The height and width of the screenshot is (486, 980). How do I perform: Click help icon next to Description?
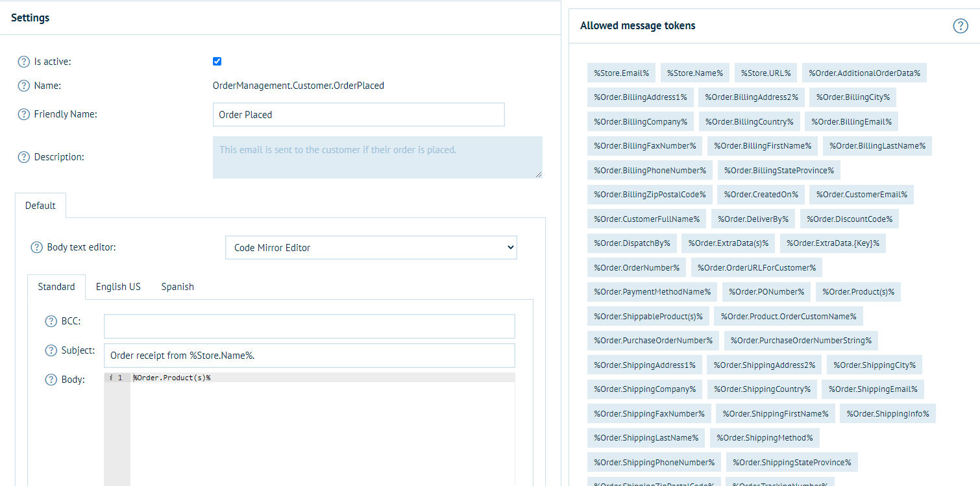(23, 157)
